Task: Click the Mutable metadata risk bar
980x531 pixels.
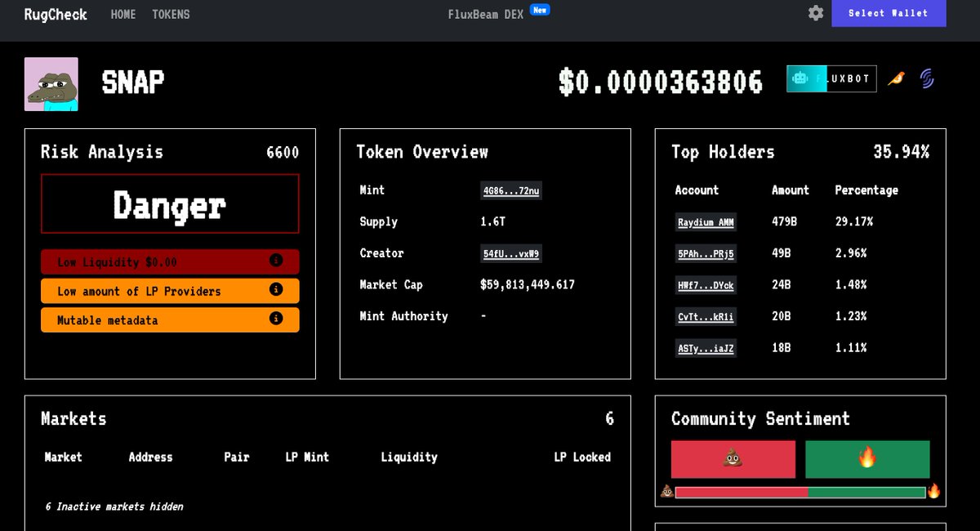Action: pyautogui.click(x=170, y=319)
